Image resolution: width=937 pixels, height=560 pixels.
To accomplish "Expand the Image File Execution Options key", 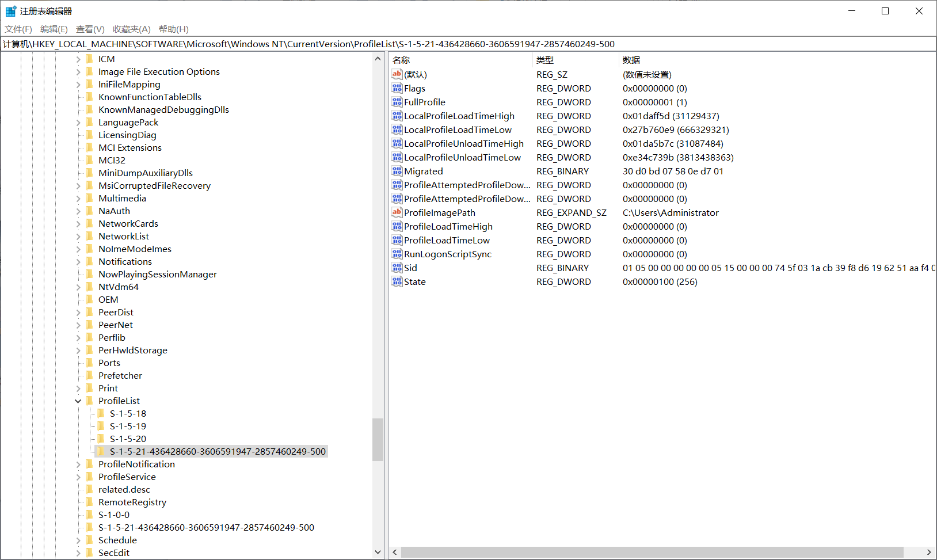I will point(78,72).
